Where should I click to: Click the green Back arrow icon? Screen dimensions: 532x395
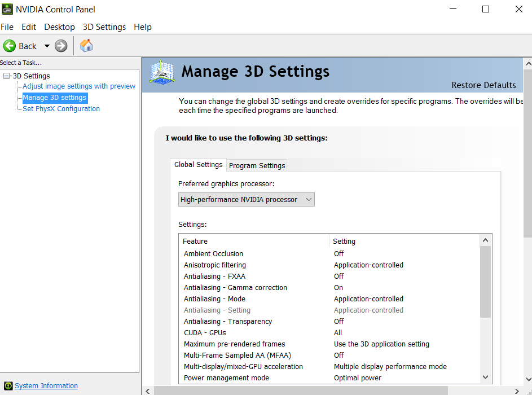10,46
